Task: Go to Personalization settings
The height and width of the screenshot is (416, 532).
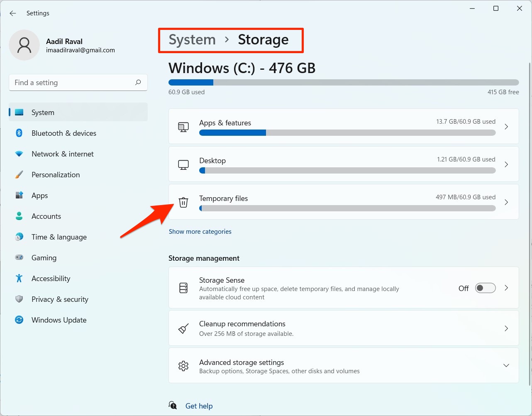Action: coord(56,175)
